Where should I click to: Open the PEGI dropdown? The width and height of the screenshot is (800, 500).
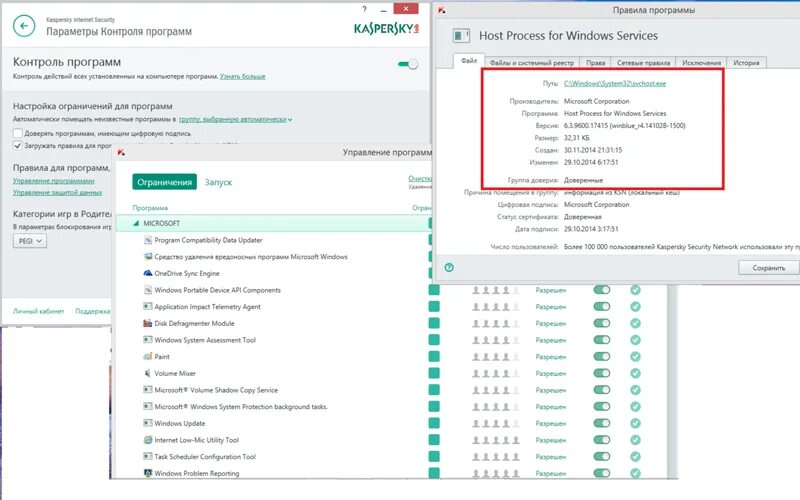pyautogui.click(x=30, y=241)
